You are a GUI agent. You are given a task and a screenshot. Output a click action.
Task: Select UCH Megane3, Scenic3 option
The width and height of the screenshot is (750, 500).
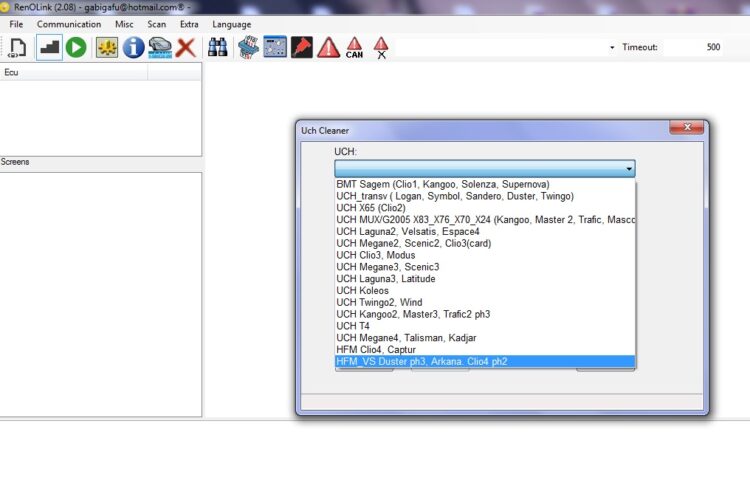tap(485, 267)
